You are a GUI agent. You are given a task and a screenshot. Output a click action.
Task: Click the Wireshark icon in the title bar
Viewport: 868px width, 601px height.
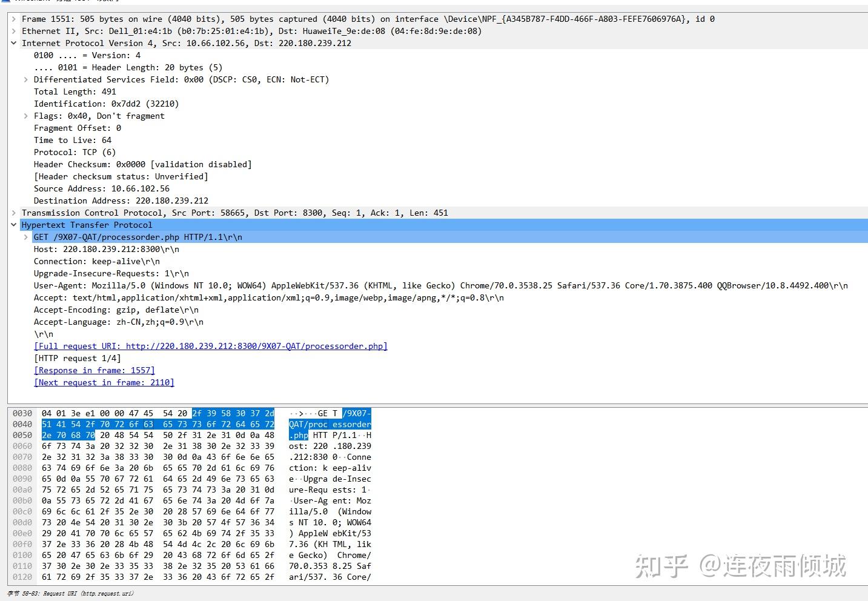tap(5, 1)
